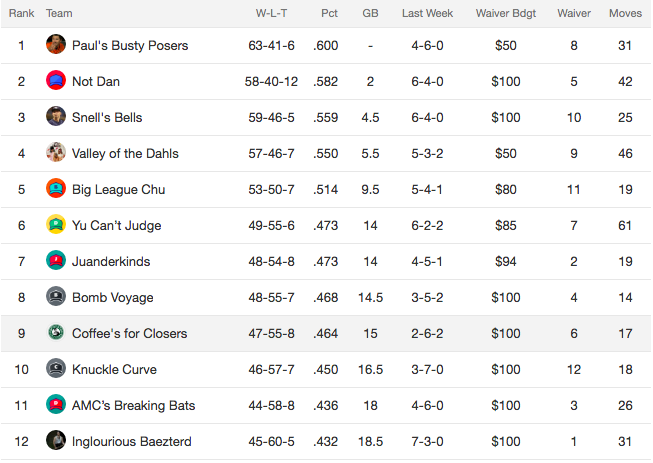Visit AMC's Breaking Bats team page

tap(133, 406)
